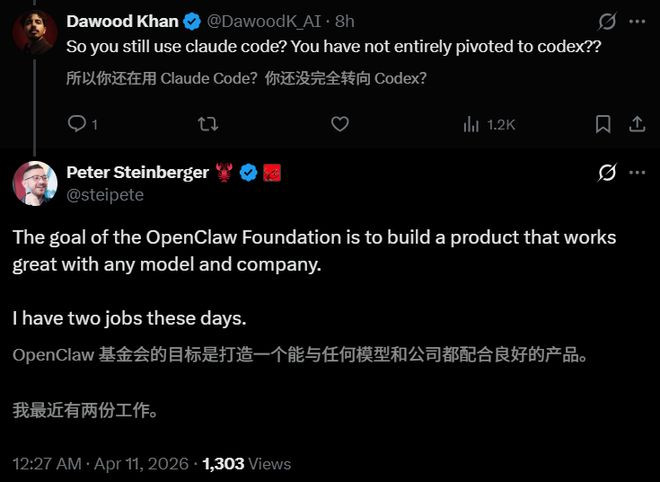Screen dimensions: 660x482
Task: Open the @steipete handle link
Action: point(104,195)
